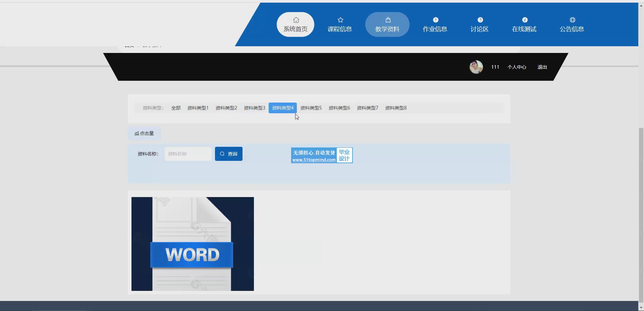Image resolution: width=644 pixels, height=311 pixels.
Task: Click the user avatar picture
Action: point(476,67)
